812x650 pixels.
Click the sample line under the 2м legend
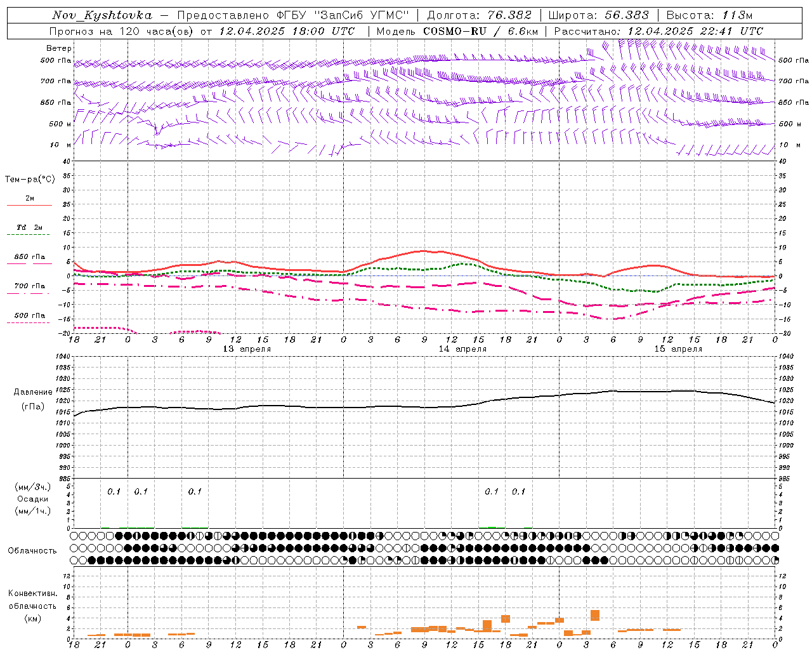click(30, 206)
